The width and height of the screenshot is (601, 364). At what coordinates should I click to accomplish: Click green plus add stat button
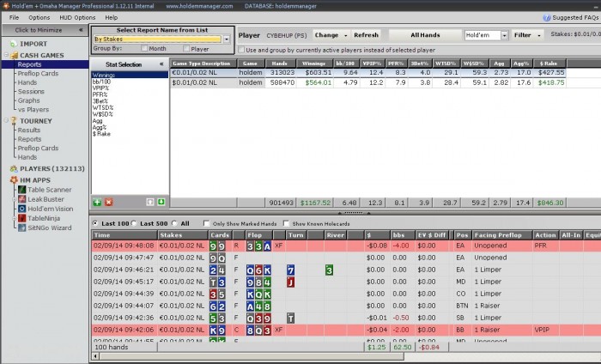[97, 203]
